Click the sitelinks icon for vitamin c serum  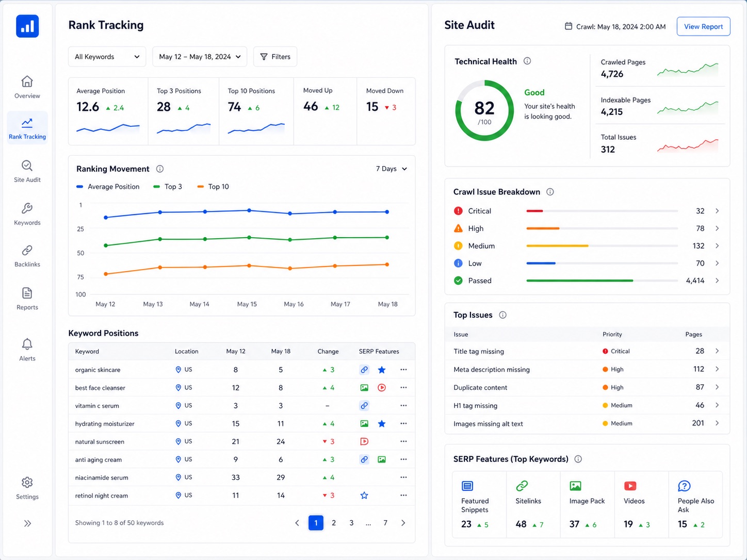pos(364,406)
